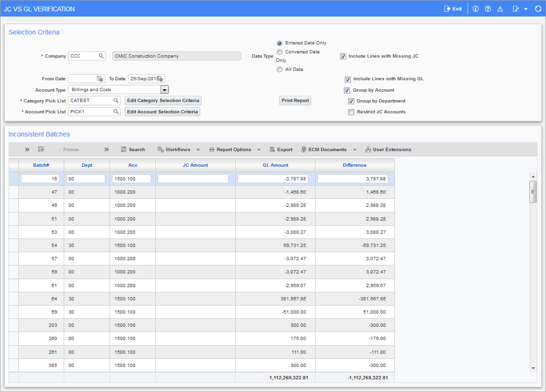Sort by JC Amount column header
Screen dimensions: 546x392
[196, 165]
